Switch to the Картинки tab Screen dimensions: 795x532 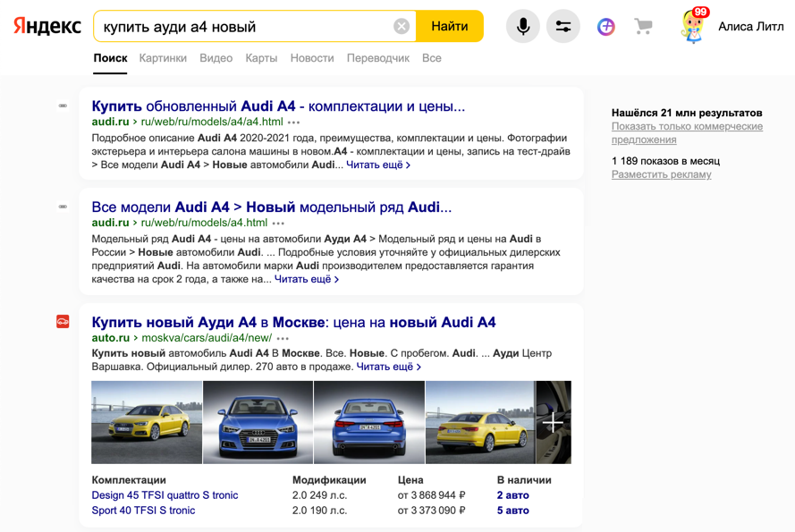pyautogui.click(x=163, y=58)
